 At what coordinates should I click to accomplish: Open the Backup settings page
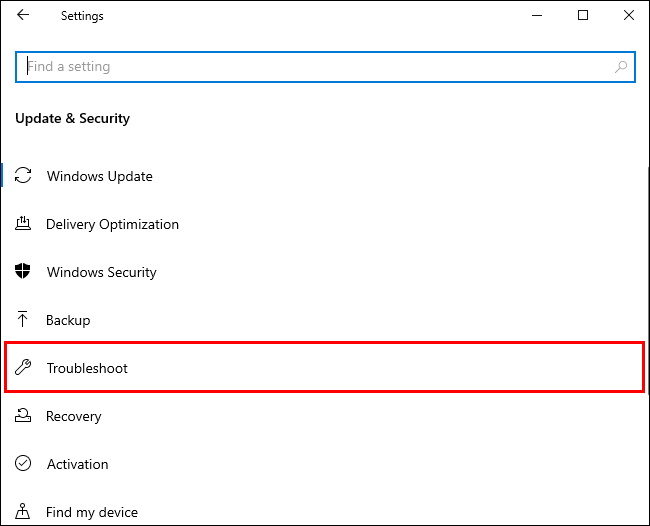(x=68, y=320)
